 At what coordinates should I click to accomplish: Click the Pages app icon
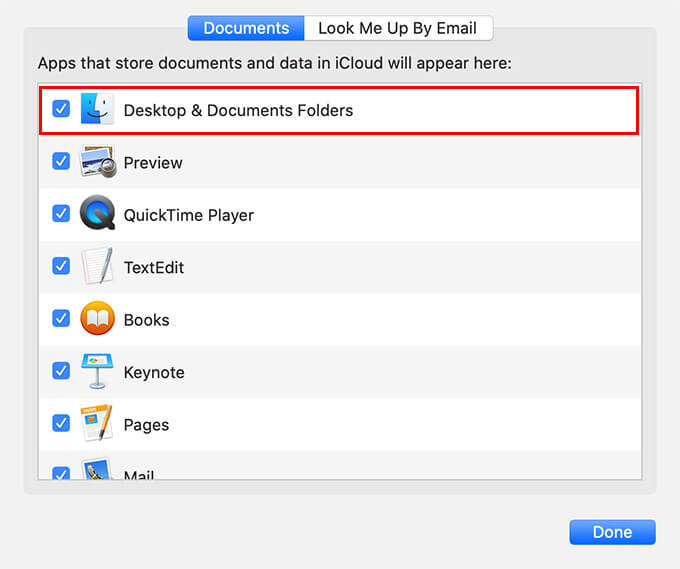[97, 423]
